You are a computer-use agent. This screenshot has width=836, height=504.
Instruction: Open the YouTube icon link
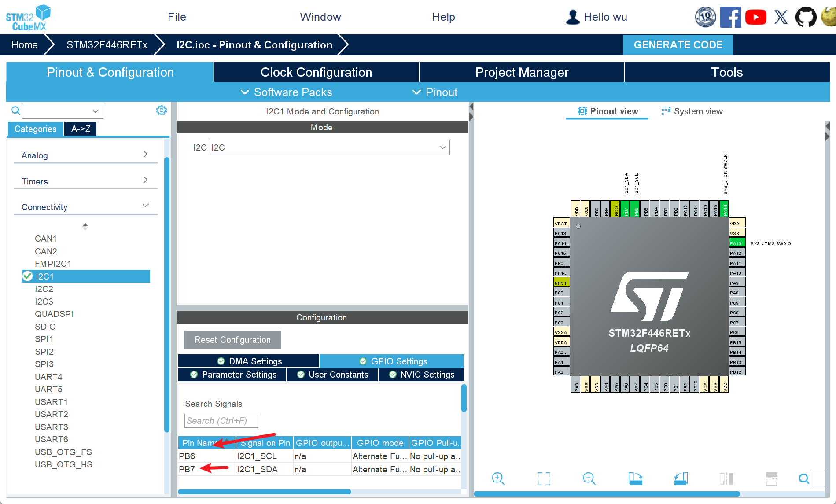click(x=756, y=17)
